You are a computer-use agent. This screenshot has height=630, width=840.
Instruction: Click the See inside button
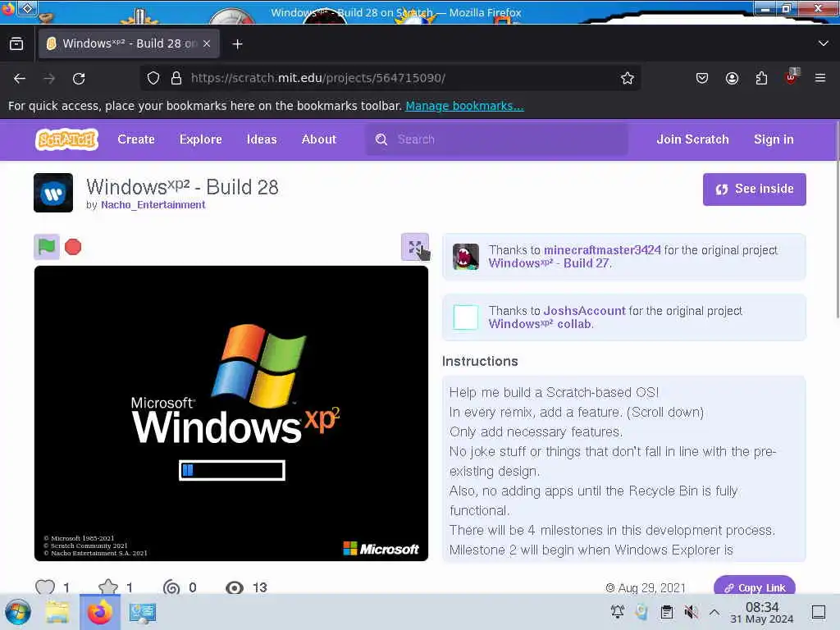coord(755,189)
